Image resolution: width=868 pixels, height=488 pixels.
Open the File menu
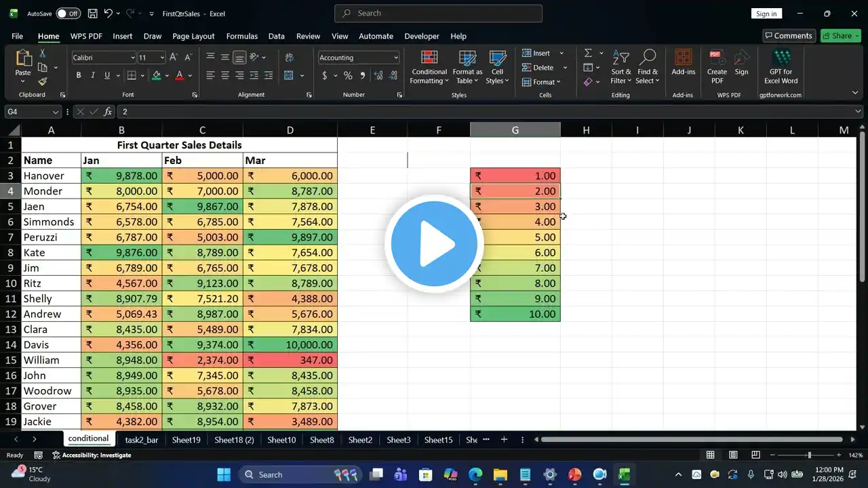(17, 36)
